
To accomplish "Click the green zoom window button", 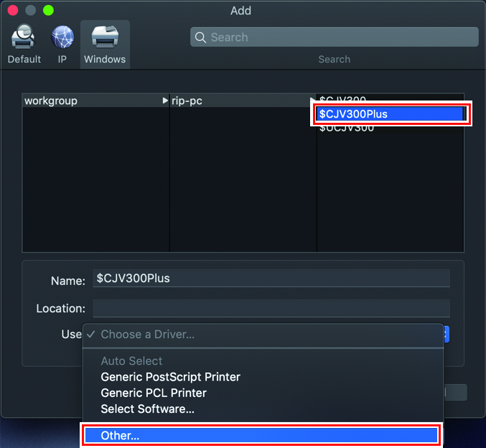I will point(48,10).
